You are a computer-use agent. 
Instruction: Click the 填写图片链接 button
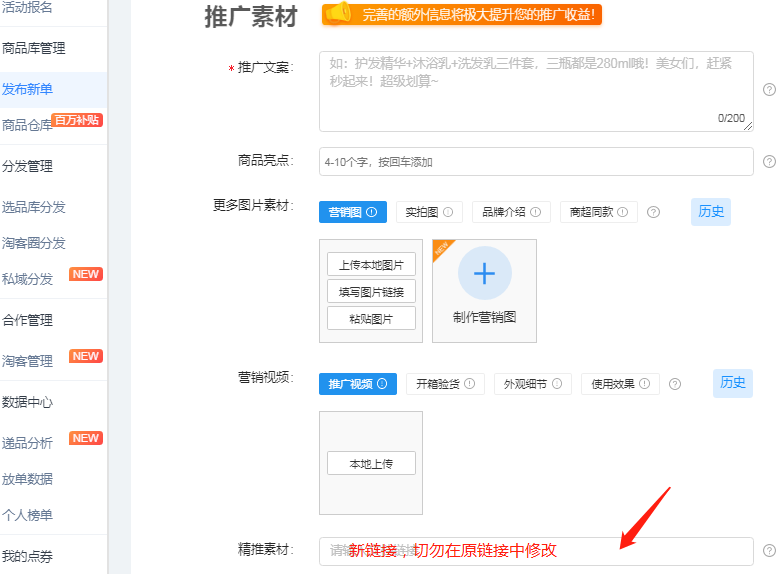[370, 292]
